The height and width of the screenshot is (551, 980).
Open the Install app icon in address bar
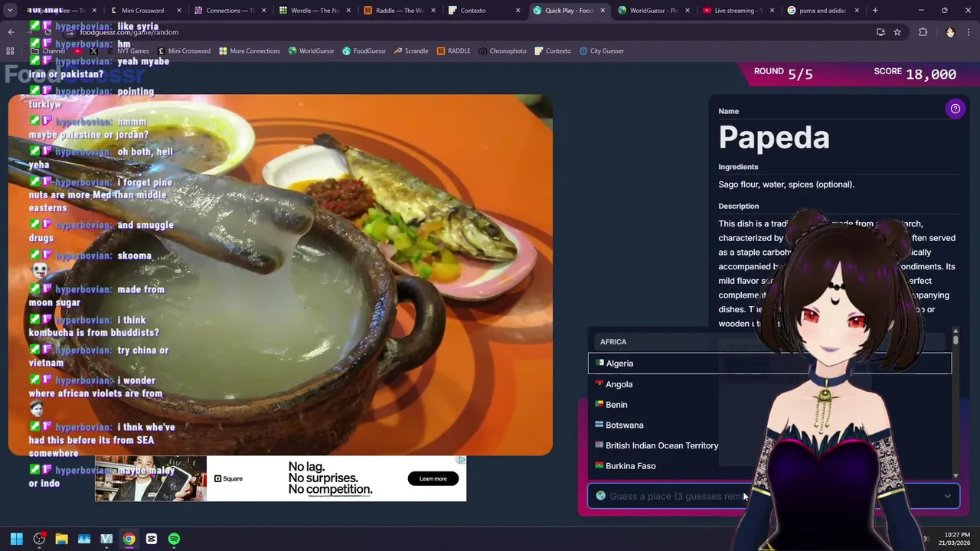[880, 32]
